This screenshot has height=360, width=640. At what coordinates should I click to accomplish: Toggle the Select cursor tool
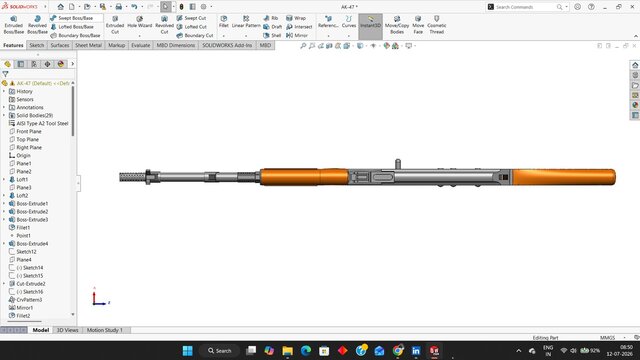(166, 7)
